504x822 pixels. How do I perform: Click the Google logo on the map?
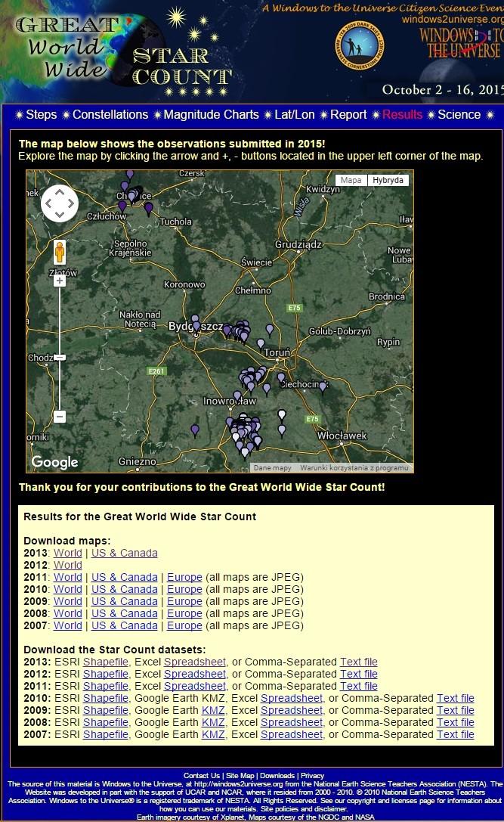coord(54,462)
